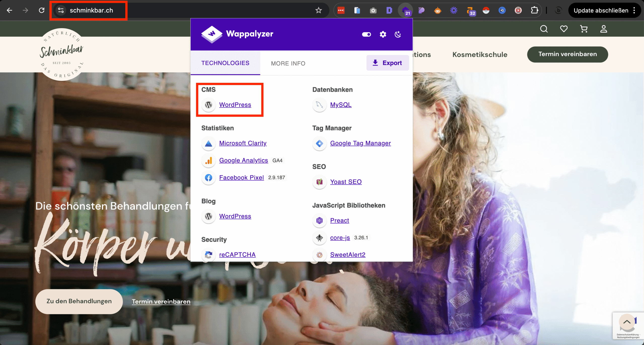Open the Google Analytics link
The image size is (644, 345).
click(x=244, y=160)
